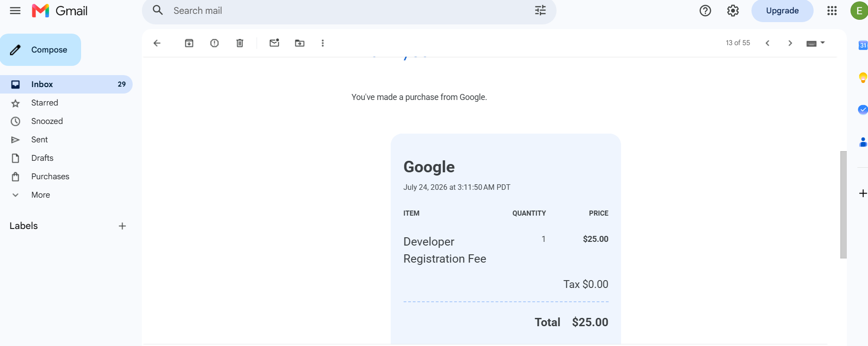Move email to a folder
The height and width of the screenshot is (346, 868).
pyautogui.click(x=300, y=43)
